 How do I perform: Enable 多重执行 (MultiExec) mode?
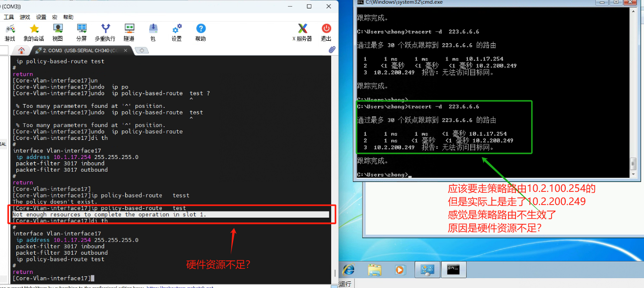point(105,33)
